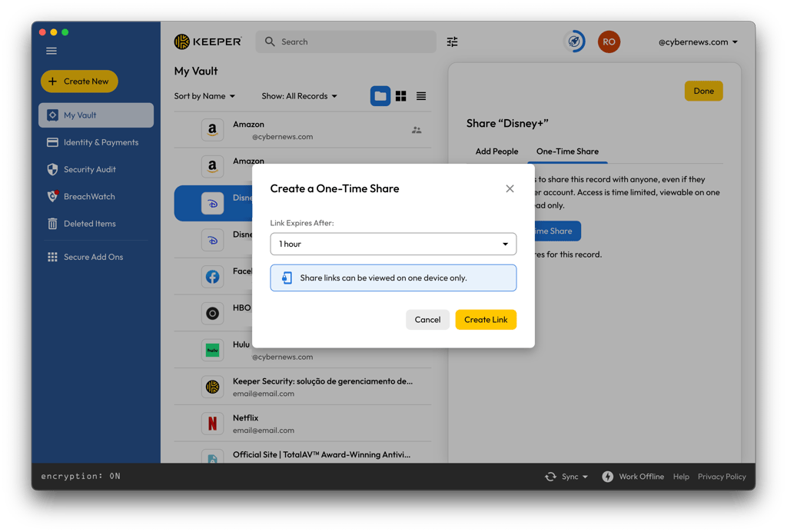Viewport: 787px width, 532px height.
Task: Select the Official Site TotalAV record
Action: [303, 454]
